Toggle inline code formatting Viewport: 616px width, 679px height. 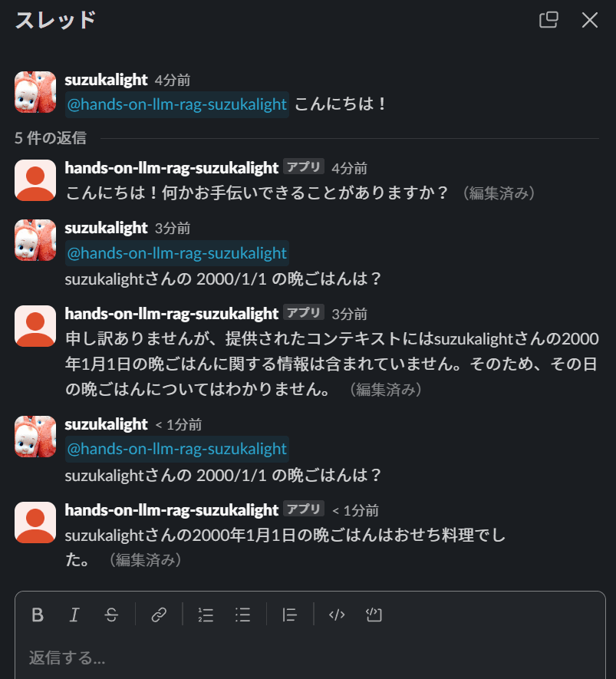coord(337,615)
